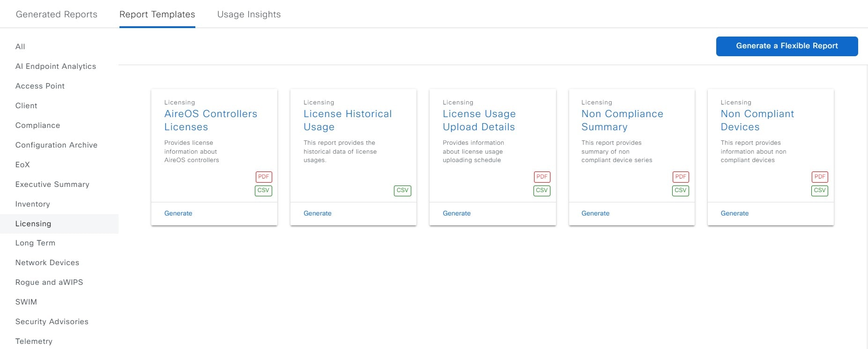Generate the License Historical Usage report

318,213
